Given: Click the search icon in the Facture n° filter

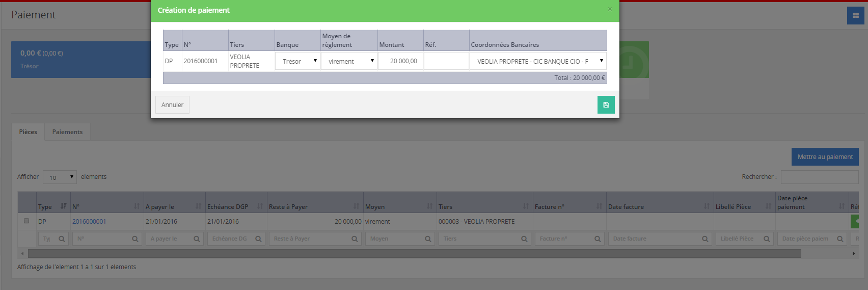Looking at the screenshot, I should 598,239.
